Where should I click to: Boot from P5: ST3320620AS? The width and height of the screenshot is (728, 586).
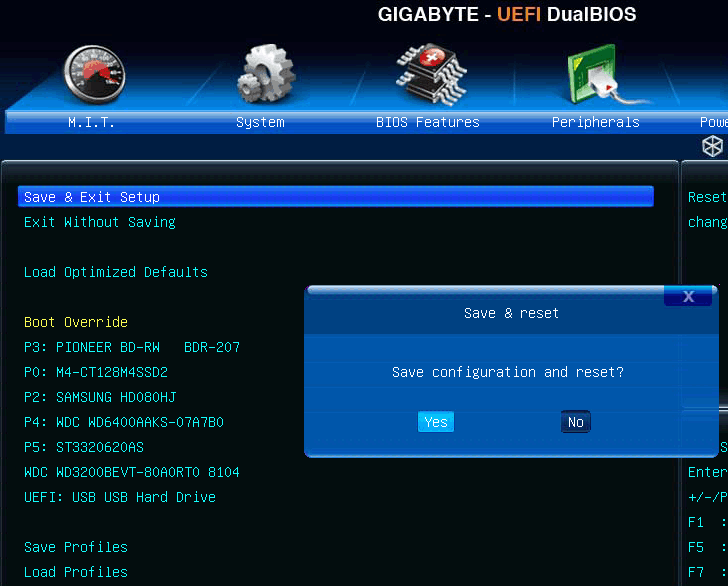coord(84,447)
